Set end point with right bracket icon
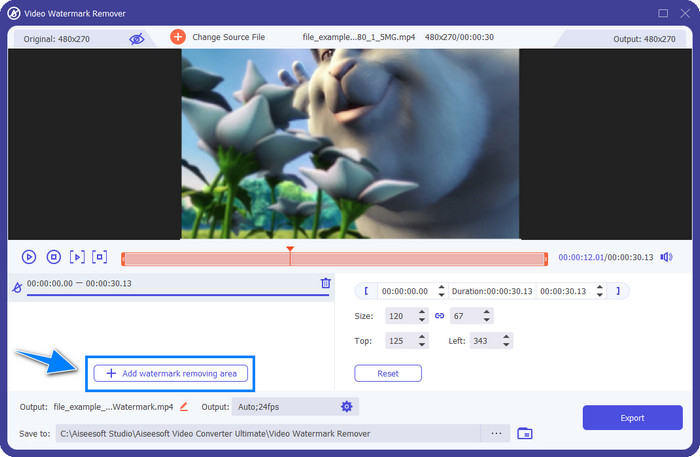The image size is (700, 457). tap(618, 291)
